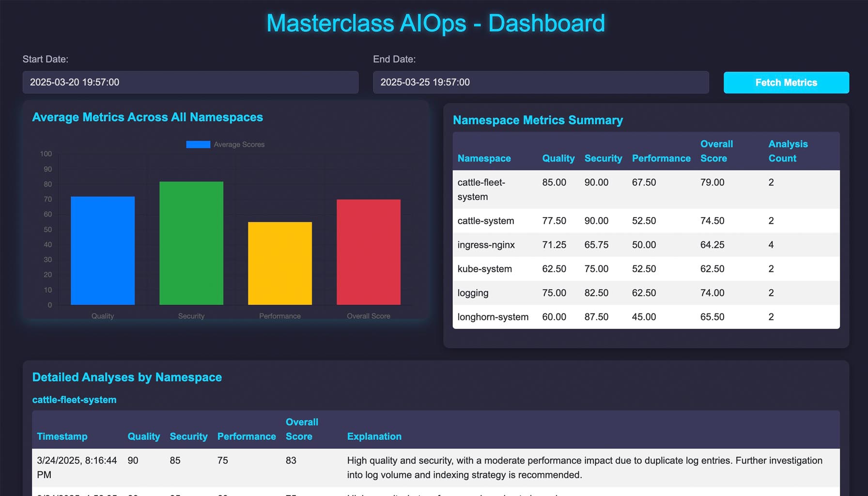Click the red Overall Score bar
Image resolution: width=868 pixels, height=496 pixels.
coord(369,252)
